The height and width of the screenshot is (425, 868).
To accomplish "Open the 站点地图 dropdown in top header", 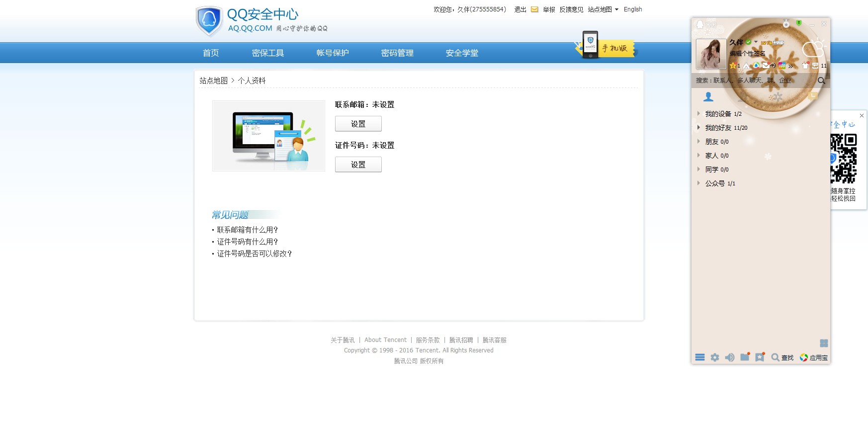I will click(603, 9).
